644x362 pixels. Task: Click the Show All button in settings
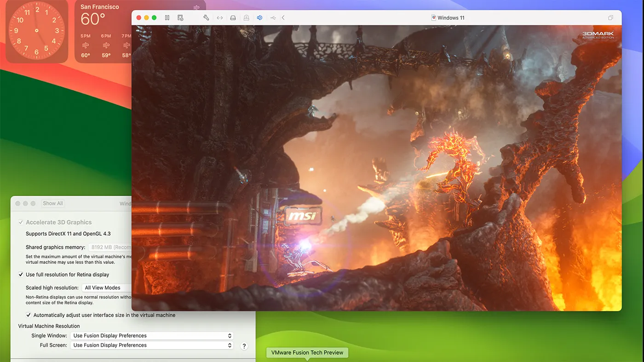tap(52, 203)
